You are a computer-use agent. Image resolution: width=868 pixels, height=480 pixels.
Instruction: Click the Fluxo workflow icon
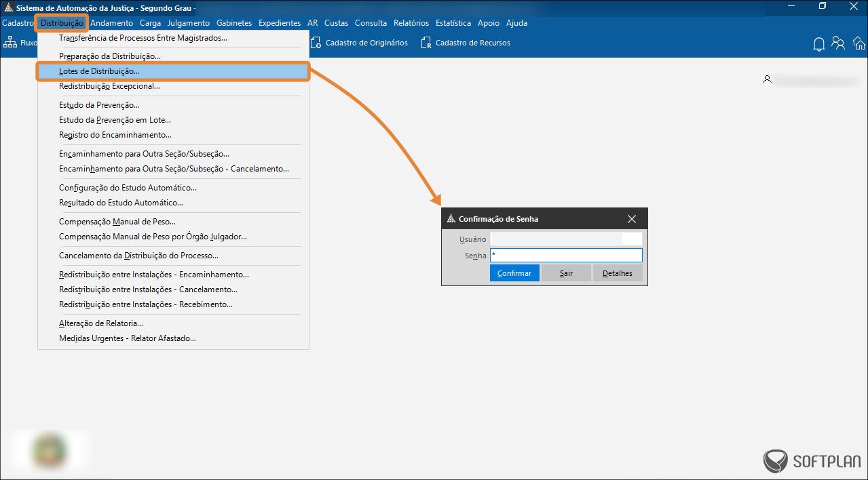tap(10, 43)
